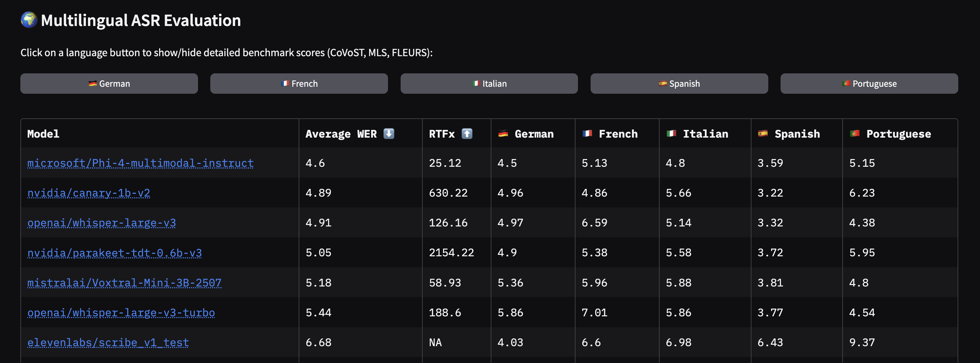Viewport: 980px width, 363px height.
Task: Open the elevenlabs/scribe_v1_test link
Action: click(108, 342)
